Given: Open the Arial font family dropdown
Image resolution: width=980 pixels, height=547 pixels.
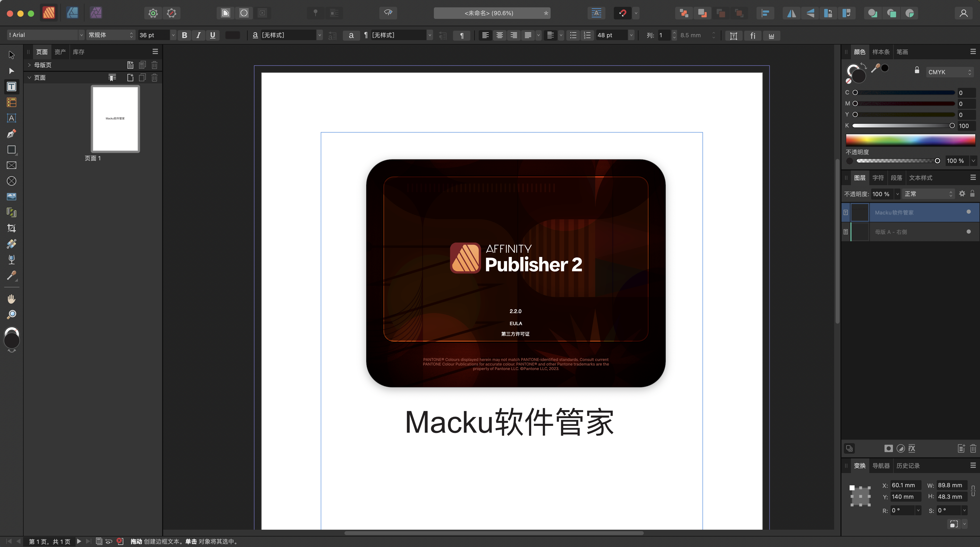Looking at the screenshot, I should (x=81, y=35).
